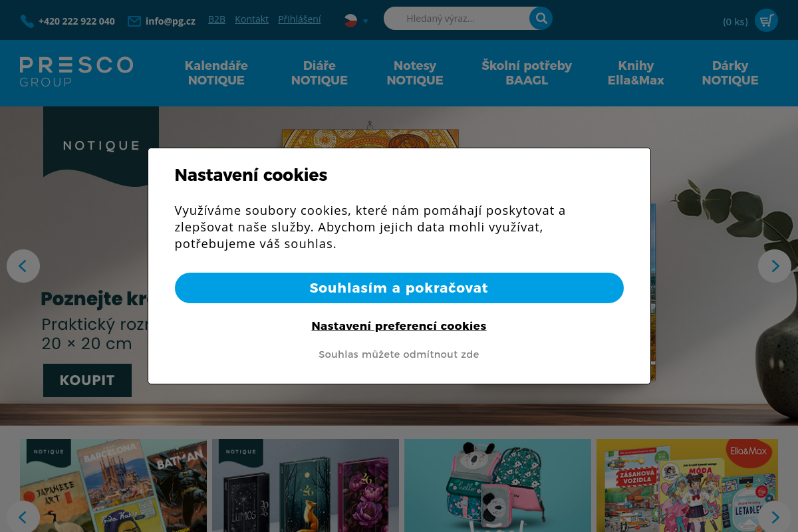Open Knihy Ella&Max menu
Image resolution: width=798 pixels, height=532 pixels.
pos(636,73)
